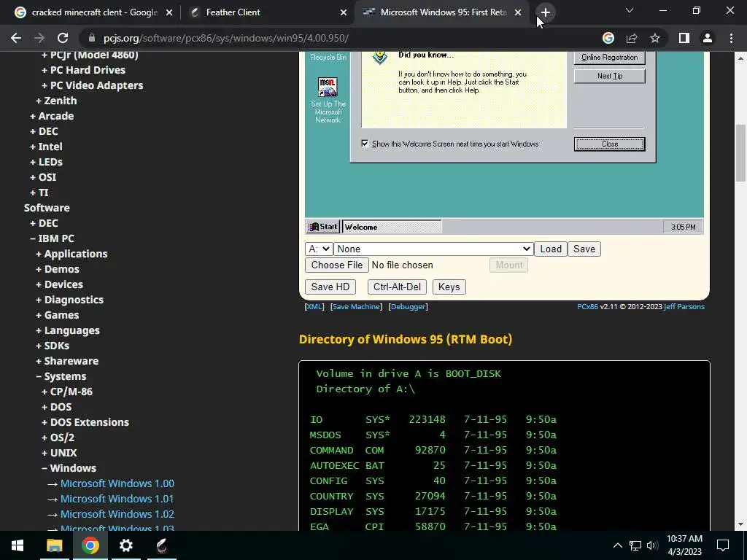747x560 pixels.
Task: Click the volume speaker icon in tray
Action: [652, 545]
